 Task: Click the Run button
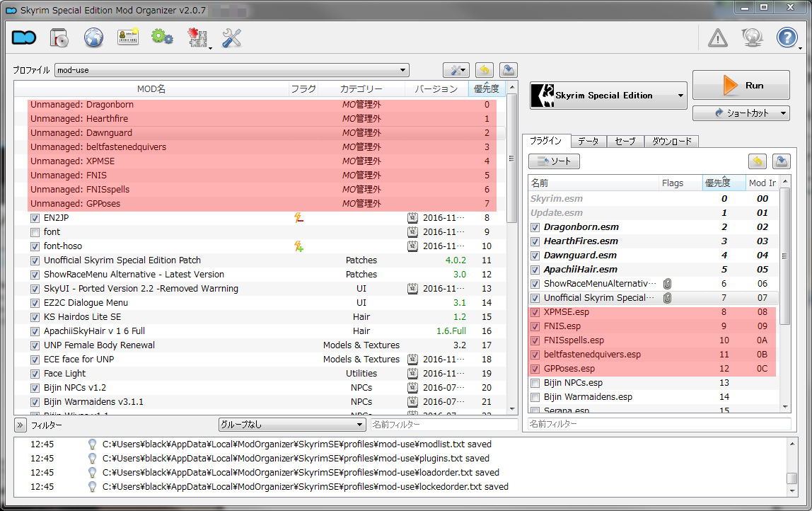tap(741, 85)
